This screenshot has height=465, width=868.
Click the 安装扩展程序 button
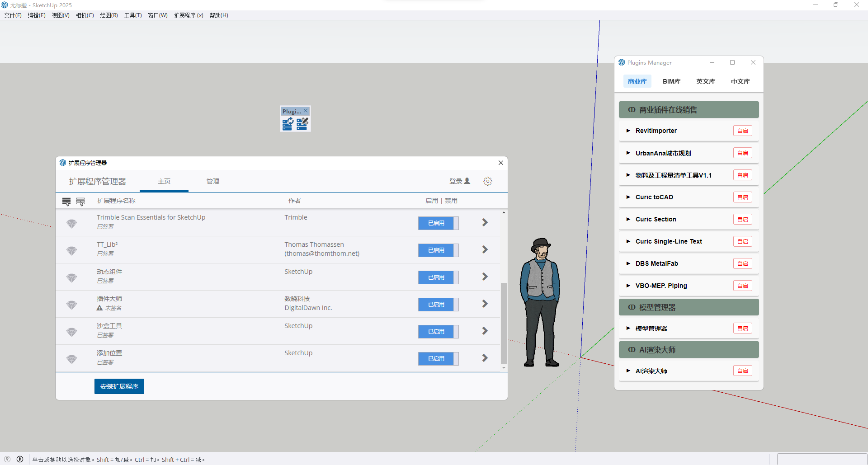pos(119,386)
